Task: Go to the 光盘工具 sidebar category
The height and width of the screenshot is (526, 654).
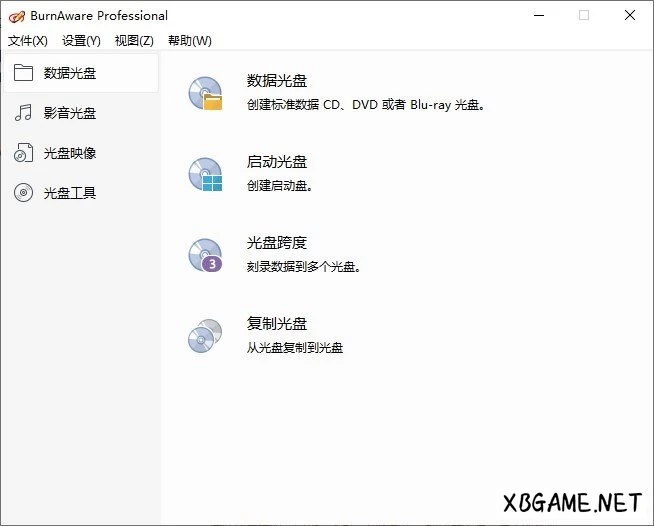Action: [70, 193]
